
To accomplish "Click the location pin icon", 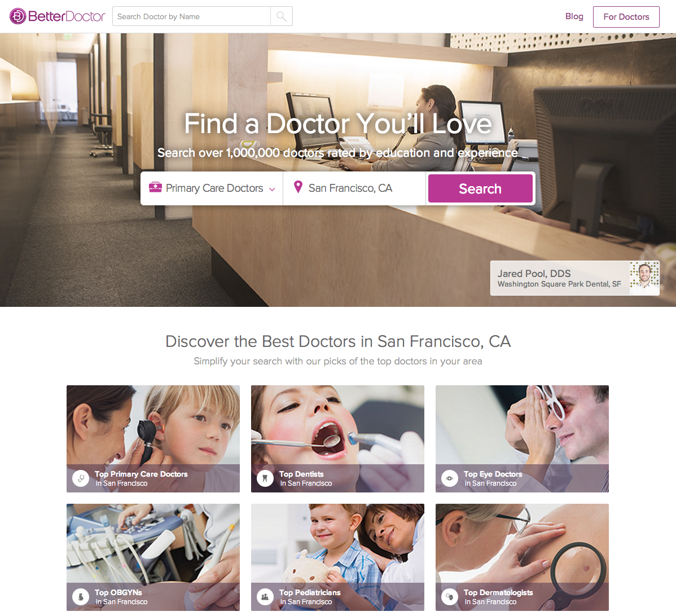I will tap(297, 187).
